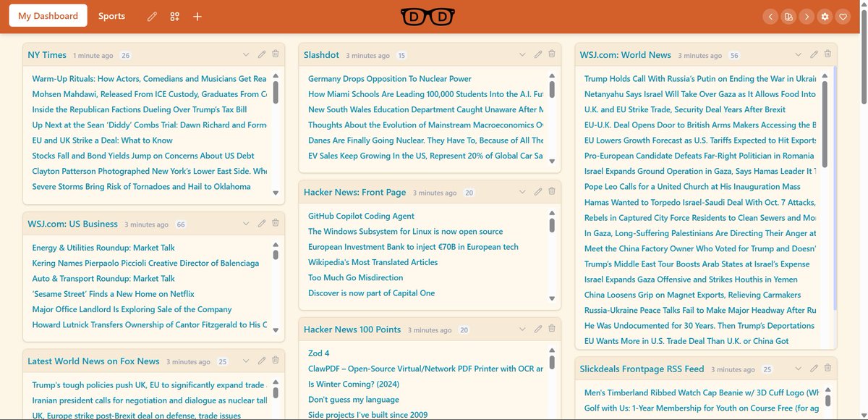The height and width of the screenshot is (420, 868).
Task: Open 'EU and UK Strike a Deal' article
Action: coord(102,140)
